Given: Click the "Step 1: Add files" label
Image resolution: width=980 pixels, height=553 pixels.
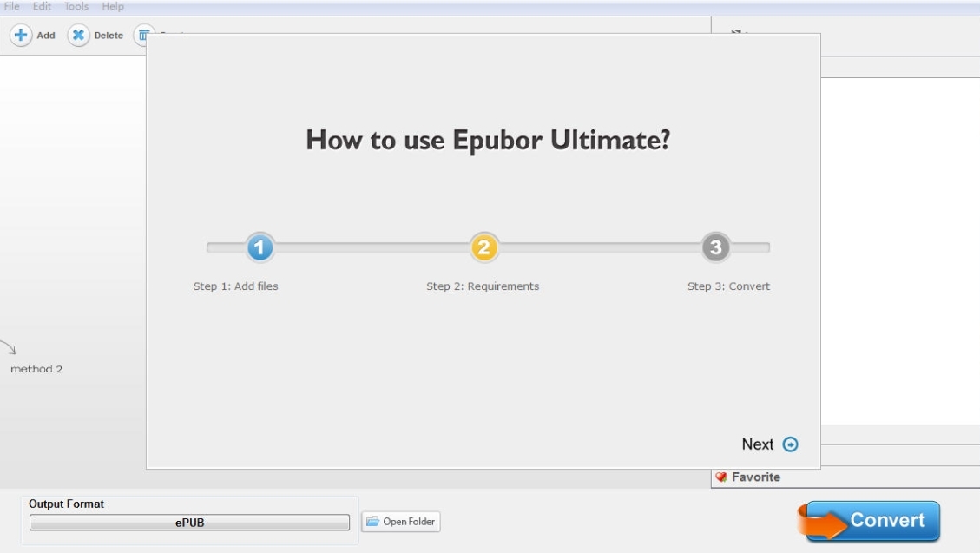Looking at the screenshot, I should (x=235, y=286).
